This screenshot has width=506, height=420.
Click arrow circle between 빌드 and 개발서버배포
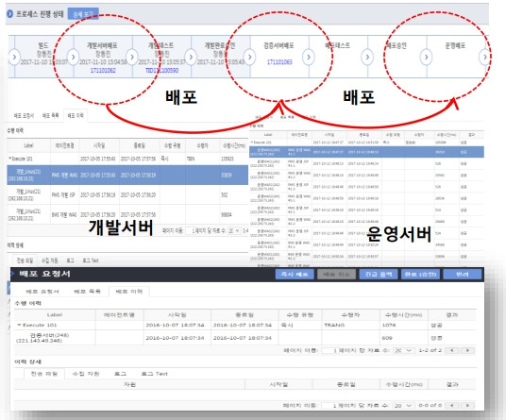click(x=74, y=57)
